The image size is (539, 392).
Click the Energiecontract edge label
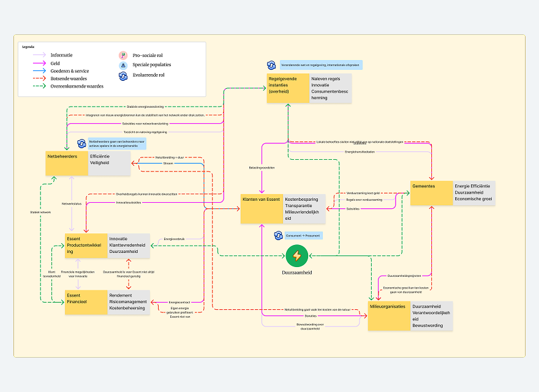pos(179,302)
